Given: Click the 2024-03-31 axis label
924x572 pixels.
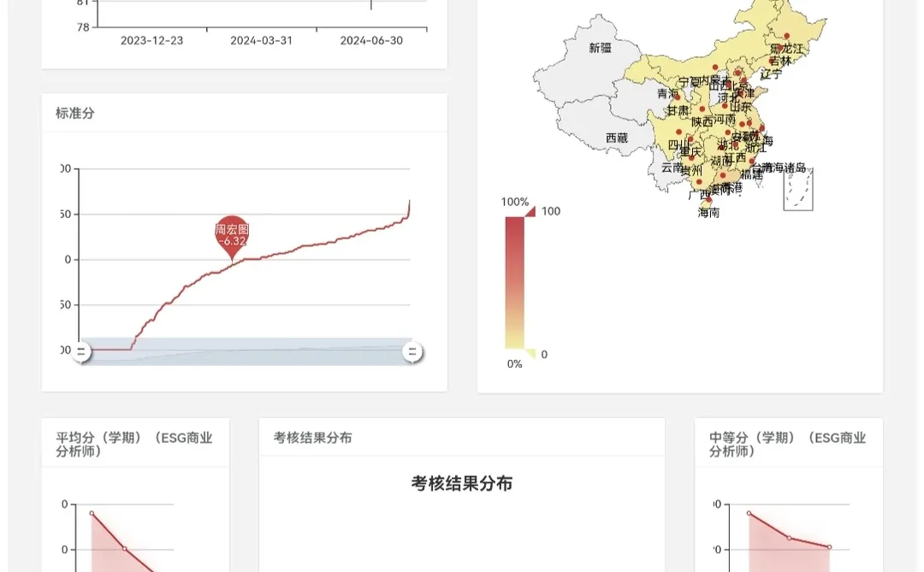Looking at the screenshot, I should tap(261, 41).
